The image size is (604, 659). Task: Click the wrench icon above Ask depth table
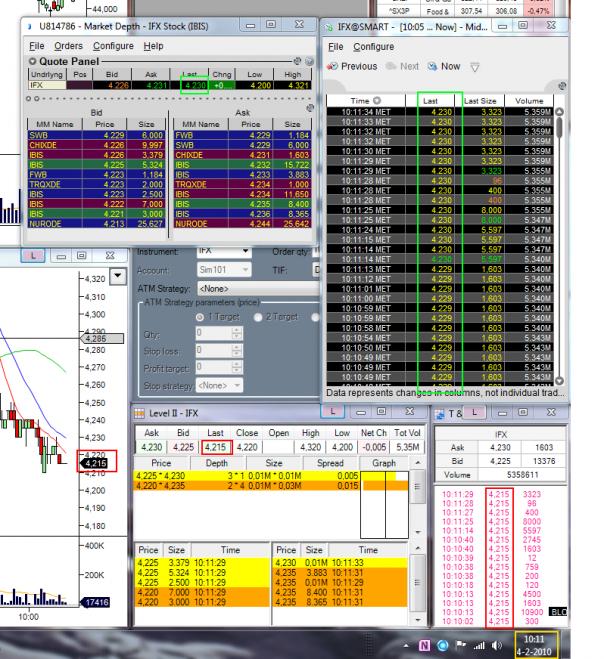pyautogui.click(x=310, y=108)
